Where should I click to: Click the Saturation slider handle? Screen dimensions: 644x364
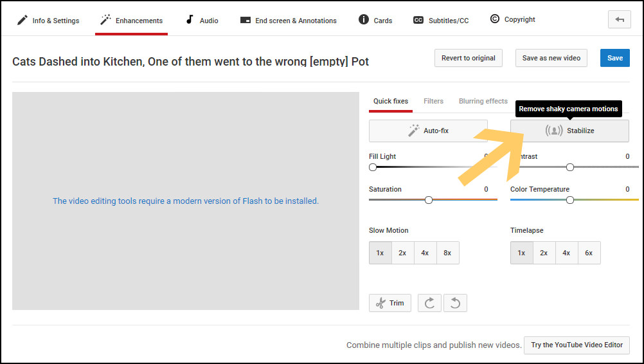tap(429, 200)
